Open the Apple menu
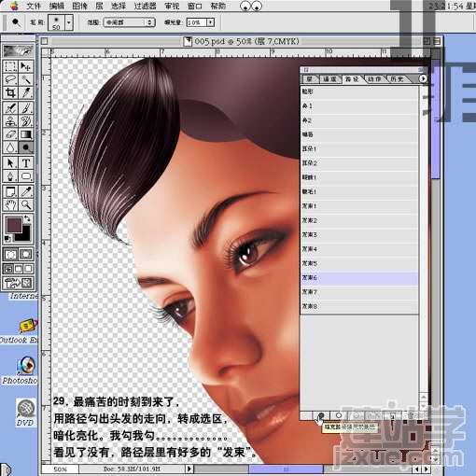 pyautogui.click(x=13, y=6)
